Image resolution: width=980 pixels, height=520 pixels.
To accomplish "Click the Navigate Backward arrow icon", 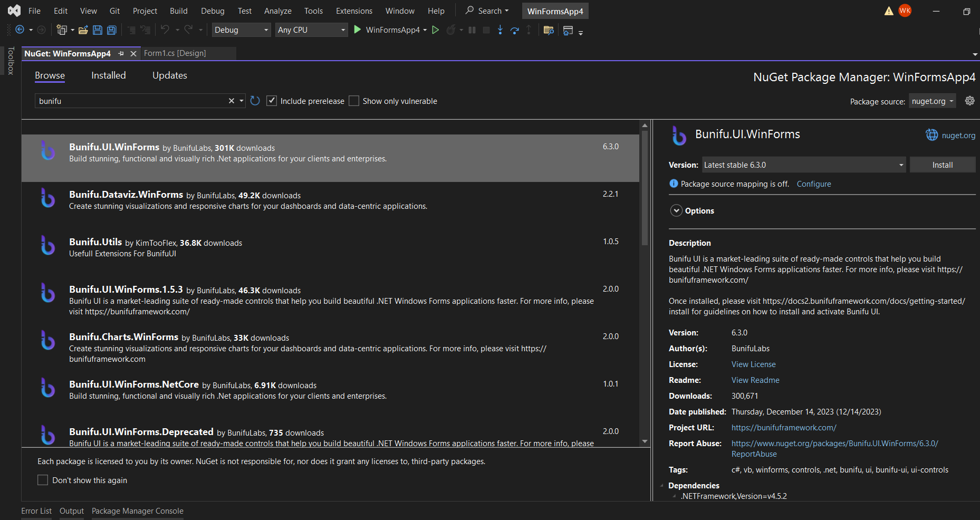I will (20, 30).
